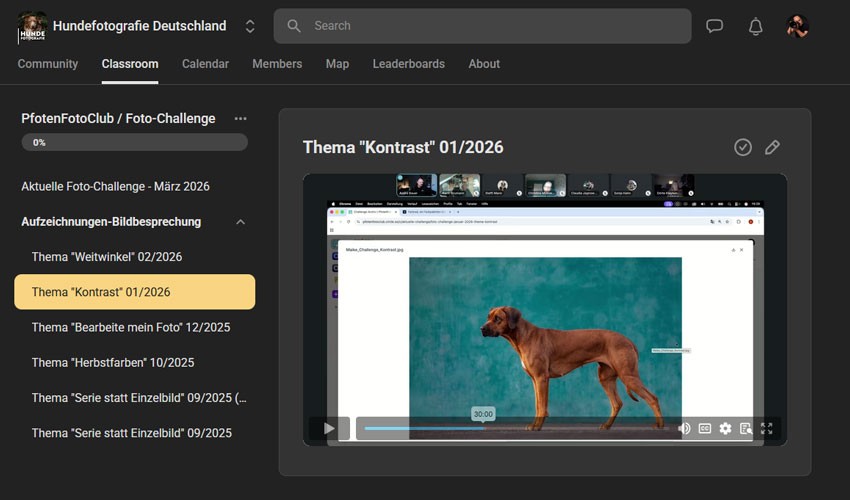
Task: Open the user profile avatar
Action: tap(797, 26)
